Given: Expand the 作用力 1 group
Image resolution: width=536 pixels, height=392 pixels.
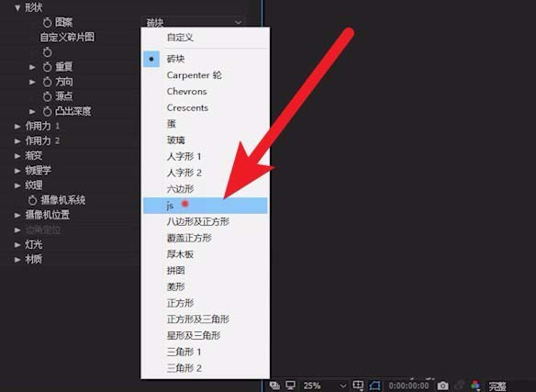Looking at the screenshot, I should coord(17,126).
